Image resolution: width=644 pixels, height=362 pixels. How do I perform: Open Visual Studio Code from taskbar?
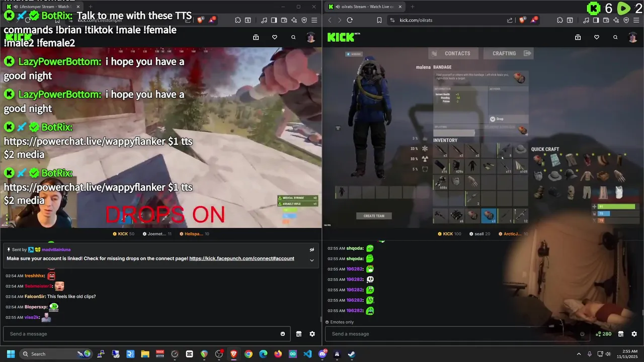[x=307, y=354]
